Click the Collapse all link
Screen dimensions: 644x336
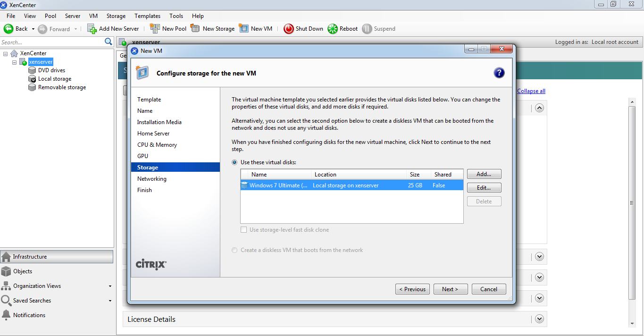pos(531,91)
